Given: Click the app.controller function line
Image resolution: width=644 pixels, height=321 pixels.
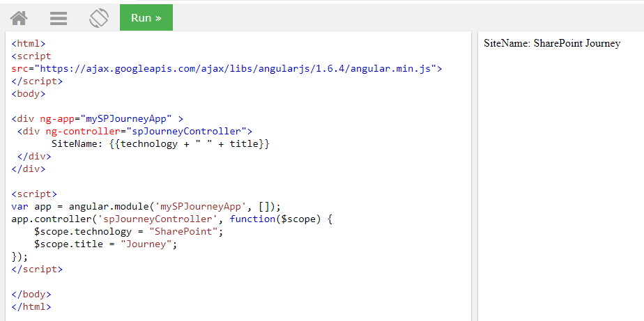Looking at the screenshot, I should (x=171, y=219).
